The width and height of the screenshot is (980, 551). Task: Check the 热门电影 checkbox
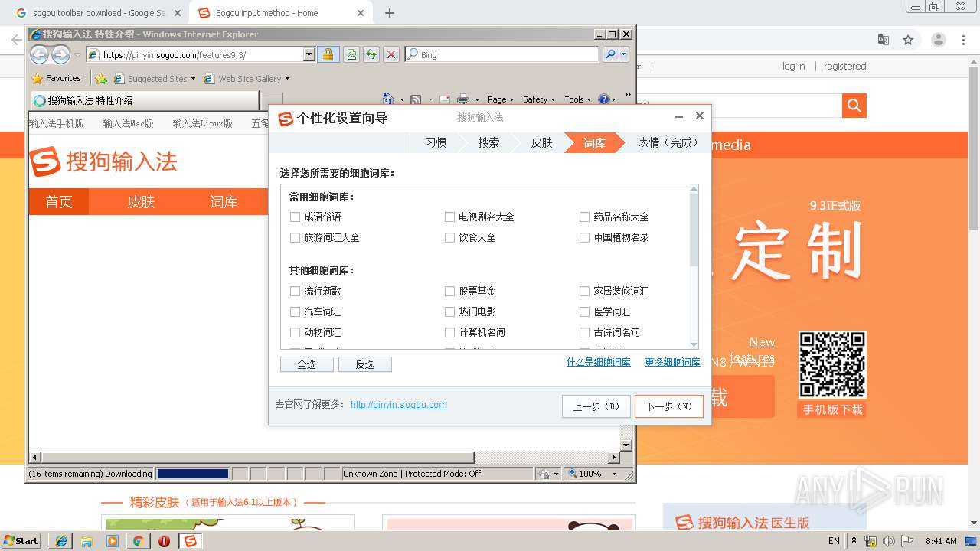click(x=450, y=312)
